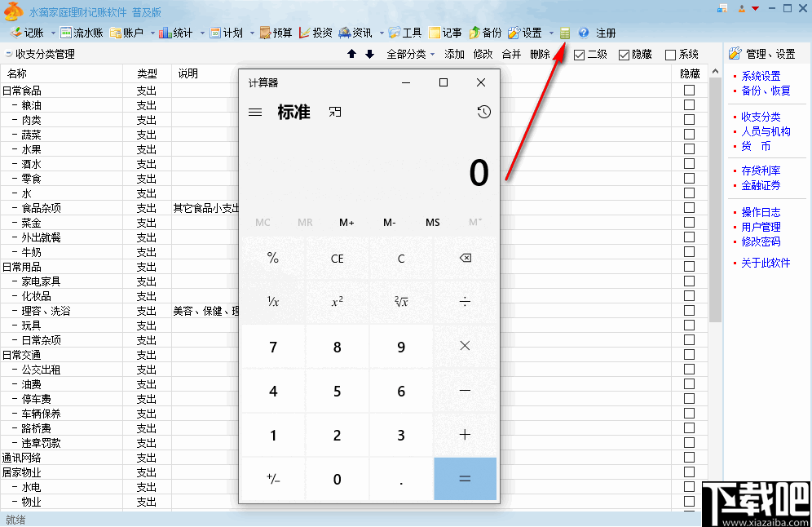This screenshot has height=527, width=812.
Task: Check the hidden box for 日常交通 row
Action: [689, 354]
